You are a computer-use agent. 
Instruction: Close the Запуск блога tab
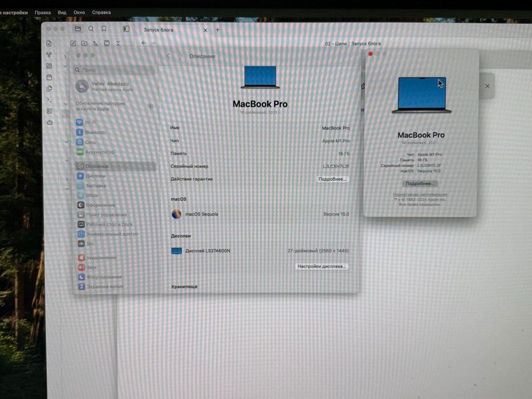(205, 30)
